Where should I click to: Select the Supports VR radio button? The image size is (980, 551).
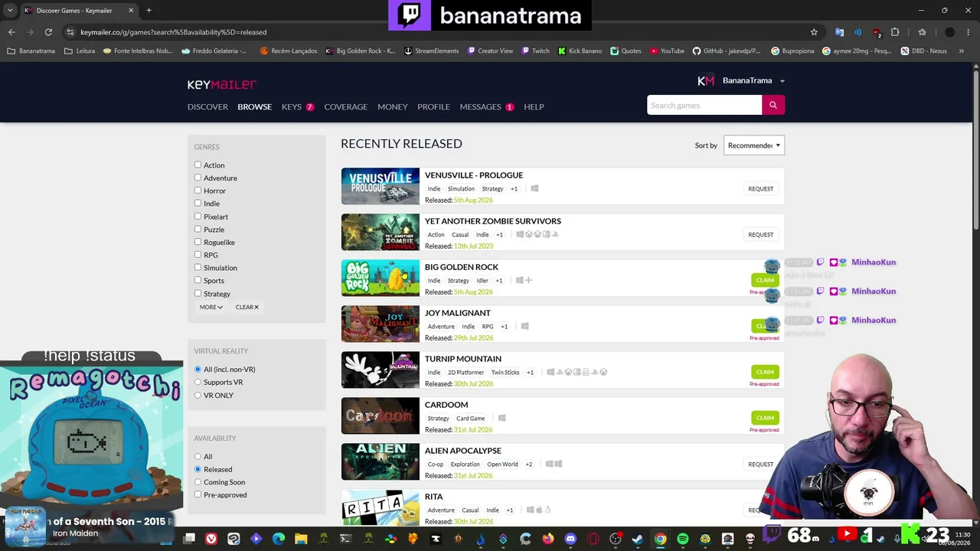tap(198, 382)
